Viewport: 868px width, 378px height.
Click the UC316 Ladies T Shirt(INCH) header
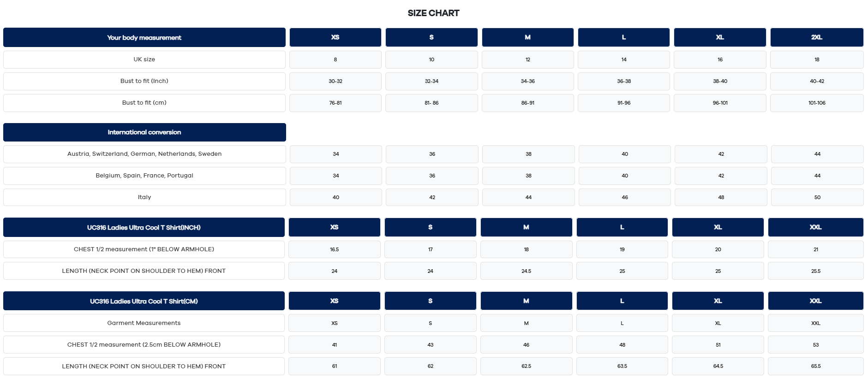click(x=144, y=227)
